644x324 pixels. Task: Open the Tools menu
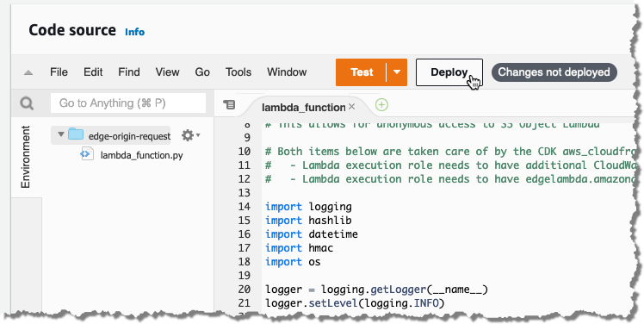point(238,72)
